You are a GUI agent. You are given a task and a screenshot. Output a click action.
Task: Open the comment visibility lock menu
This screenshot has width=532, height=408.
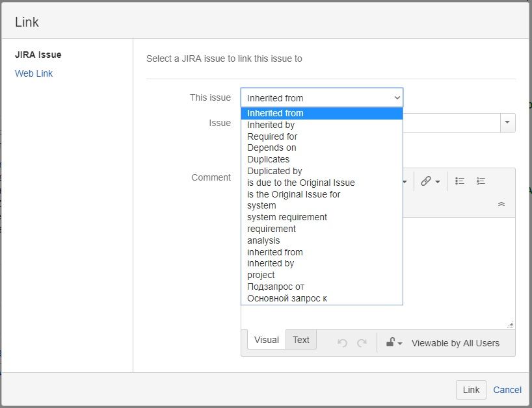[394, 342]
